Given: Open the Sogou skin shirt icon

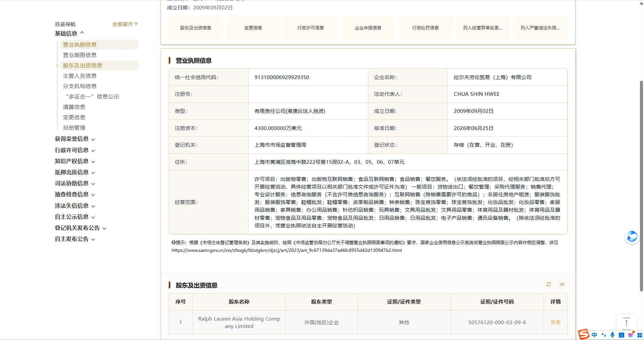Looking at the screenshot, I should (x=631, y=335).
